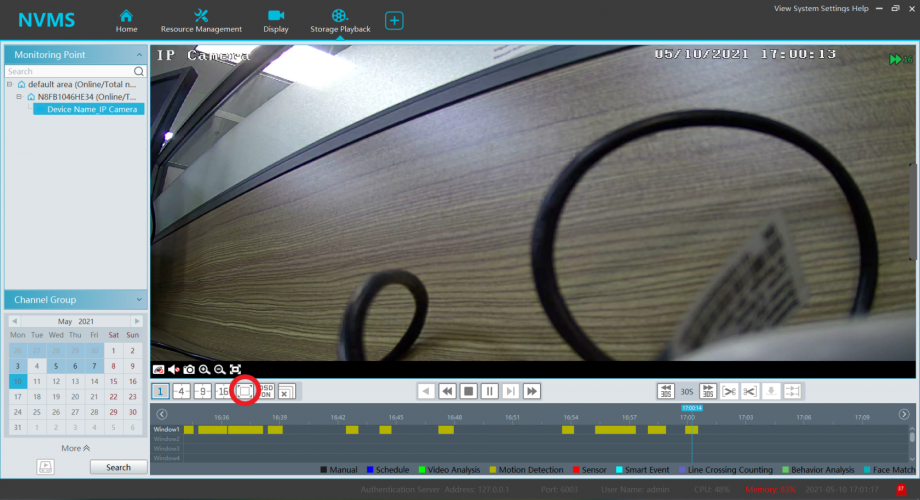Click the Search button
The height and width of the screenshot is (500, 920).
[118, 467]
